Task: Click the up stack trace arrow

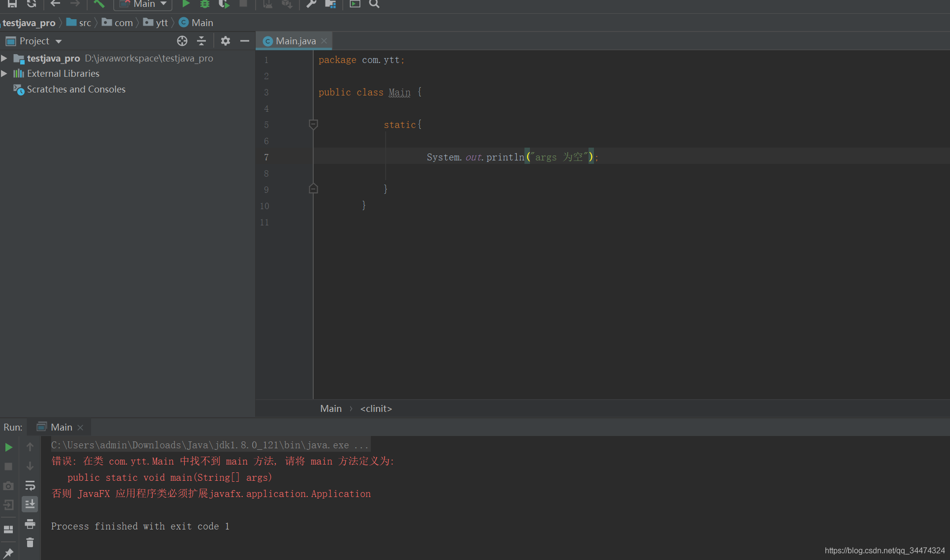Action: click(x=30, y=447)
